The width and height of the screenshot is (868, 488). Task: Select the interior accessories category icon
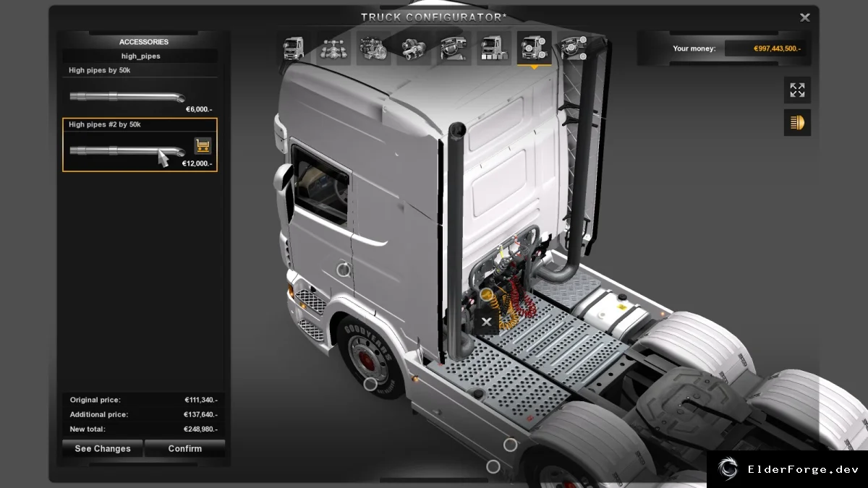pos(574,48)
